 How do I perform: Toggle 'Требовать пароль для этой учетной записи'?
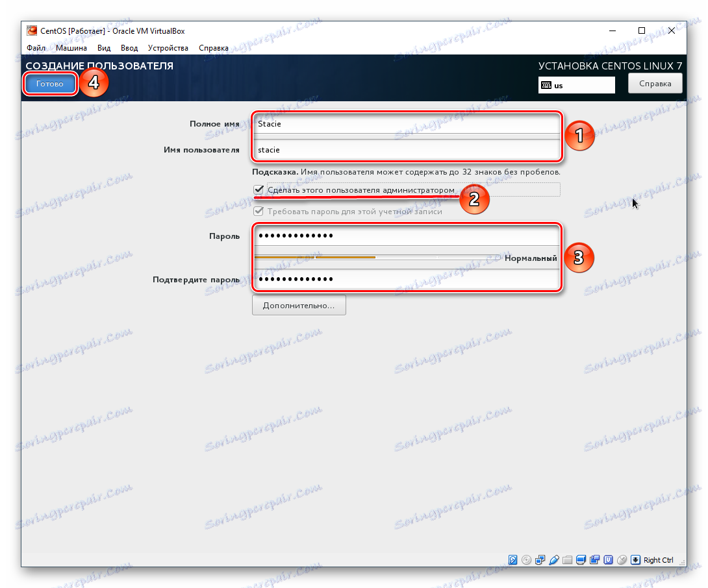[x=259, y=210]
